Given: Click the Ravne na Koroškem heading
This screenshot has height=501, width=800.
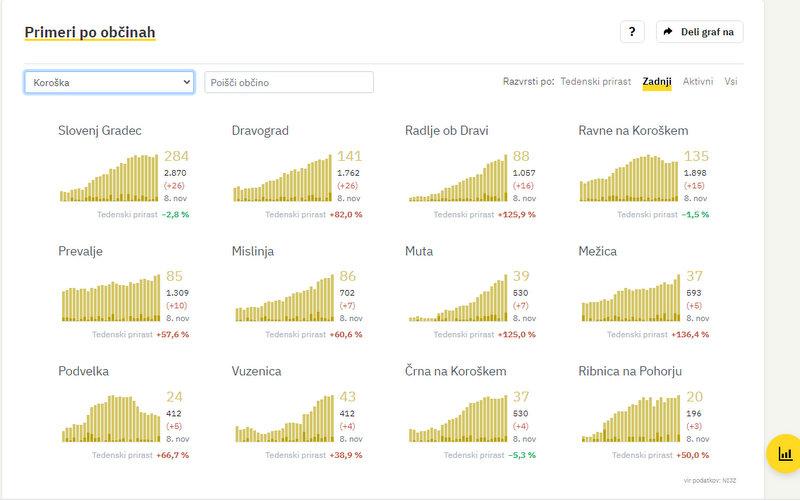Looking at the screenshot, I should click(633, 130).
